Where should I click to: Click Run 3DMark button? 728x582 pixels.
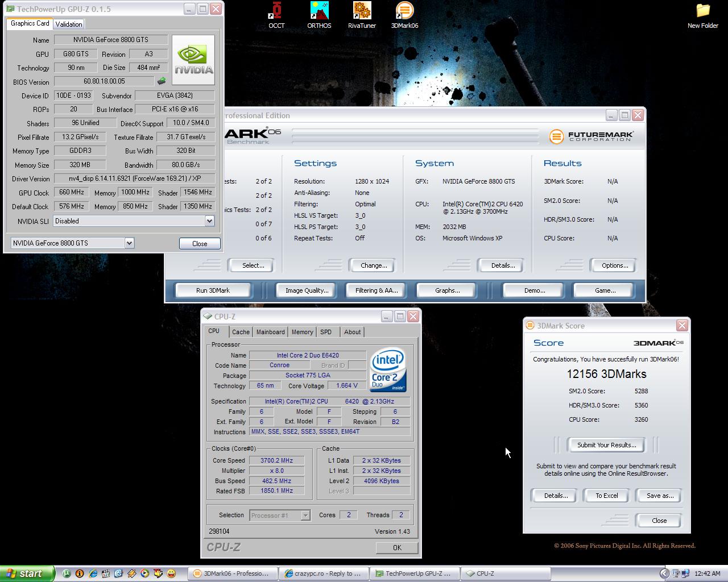pyautogui.click(x=213, y=290)
